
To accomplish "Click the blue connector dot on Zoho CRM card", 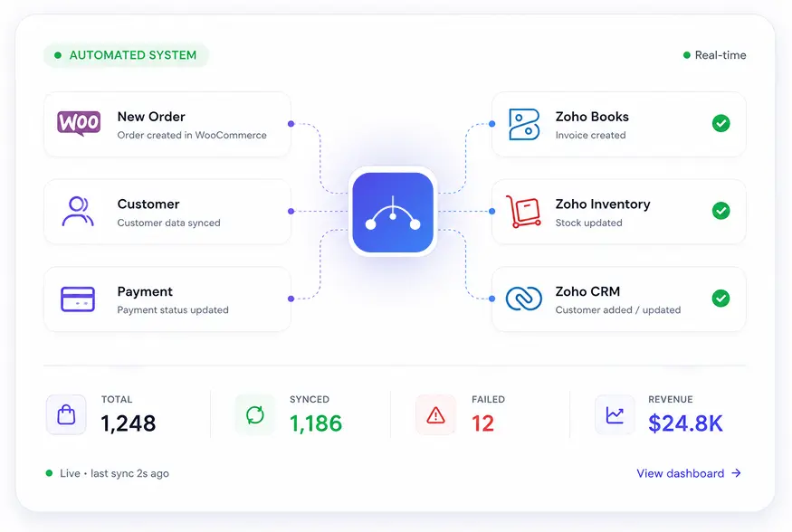I will click(492, 299).
